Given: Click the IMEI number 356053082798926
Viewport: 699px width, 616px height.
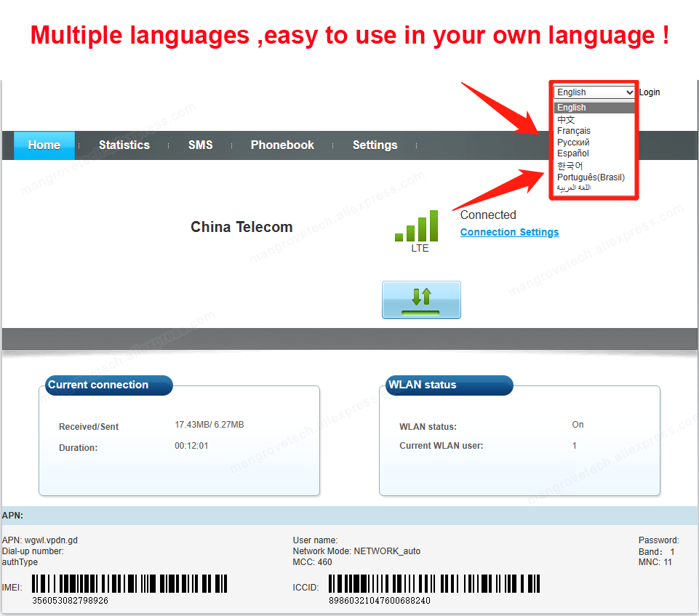Looking at the screenshot, I should pos(70,601).
